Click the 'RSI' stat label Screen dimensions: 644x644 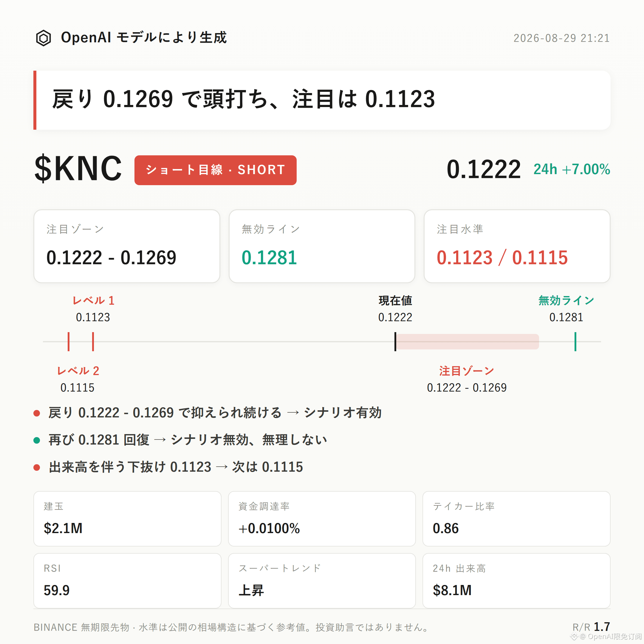coord(52,568)
